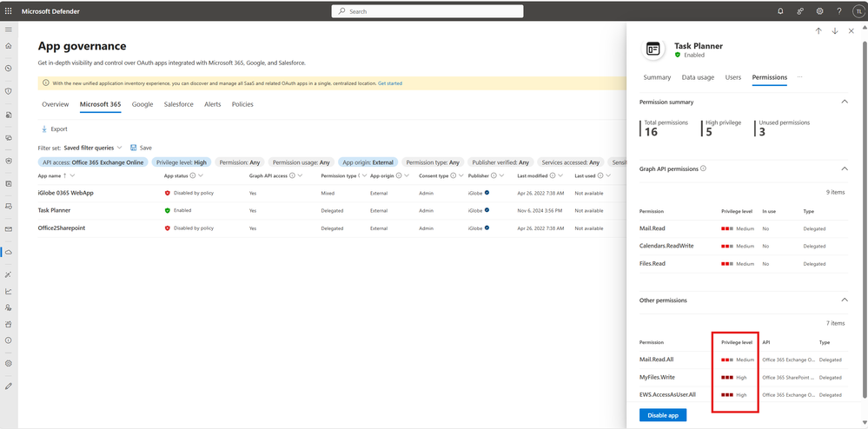The height and width of the screenshot is (429, 868).
Task: Open the Publisher column chevron
Action: click(502, 175)
